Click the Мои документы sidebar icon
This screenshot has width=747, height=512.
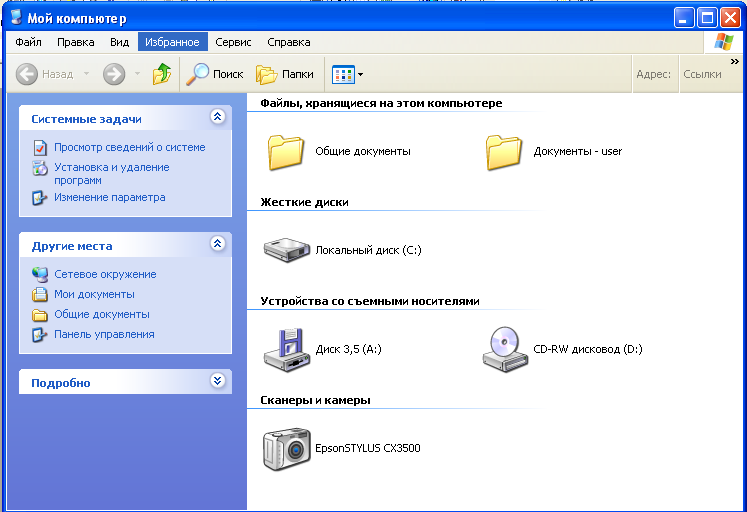tap(40, 294)
